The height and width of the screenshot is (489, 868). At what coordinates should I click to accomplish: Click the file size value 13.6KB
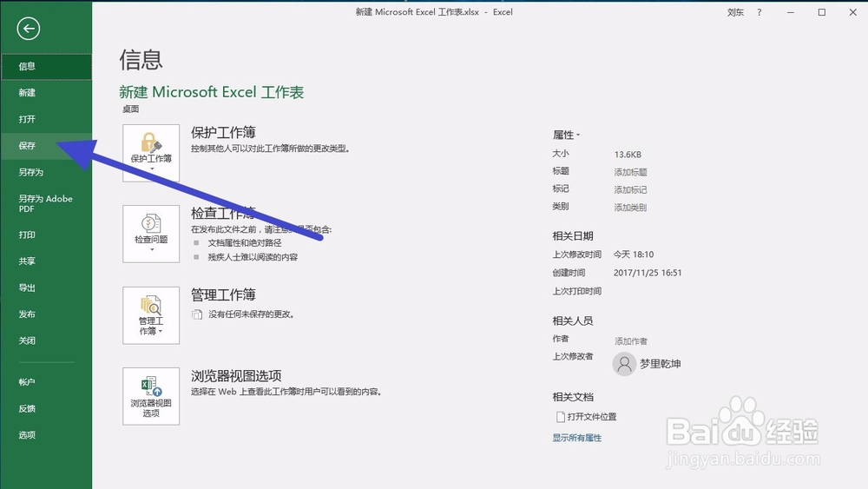point(628,155)
